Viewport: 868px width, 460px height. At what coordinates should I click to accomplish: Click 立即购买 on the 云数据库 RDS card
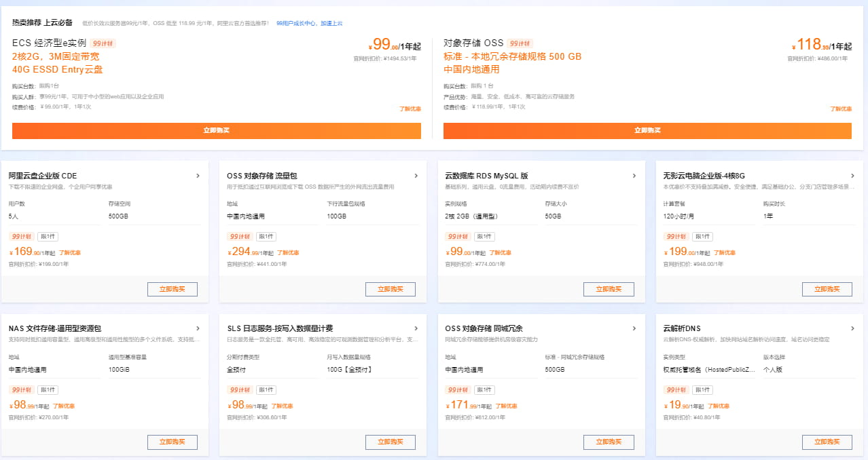pos(609,288)
